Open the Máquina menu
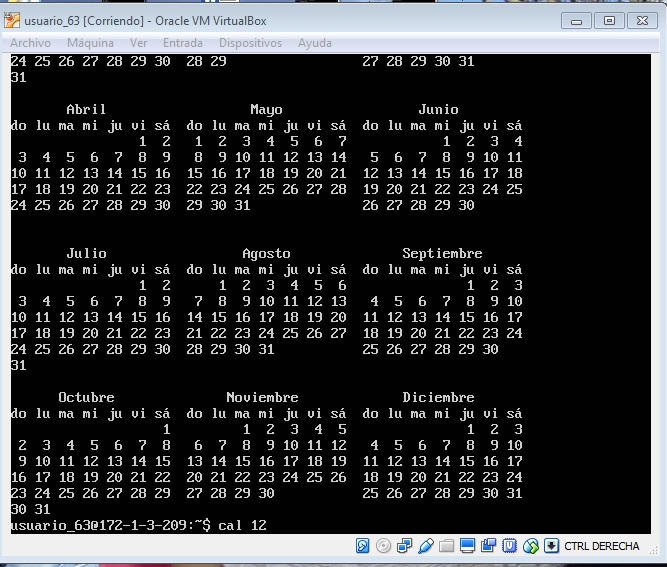The height and width of the screenshot is (567, 667). [x=90, y=43]
